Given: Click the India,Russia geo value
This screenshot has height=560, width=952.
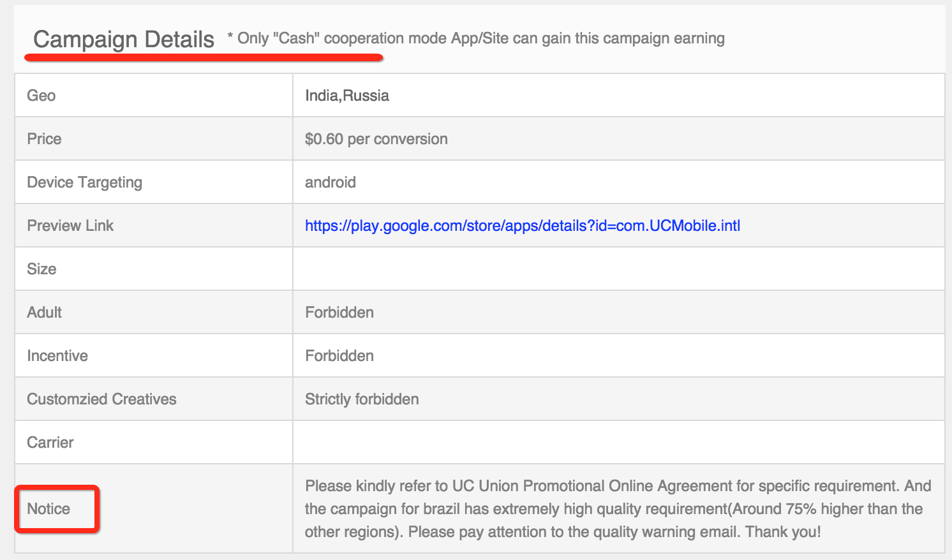Looking at the screenshot, I should coord(346,96).
